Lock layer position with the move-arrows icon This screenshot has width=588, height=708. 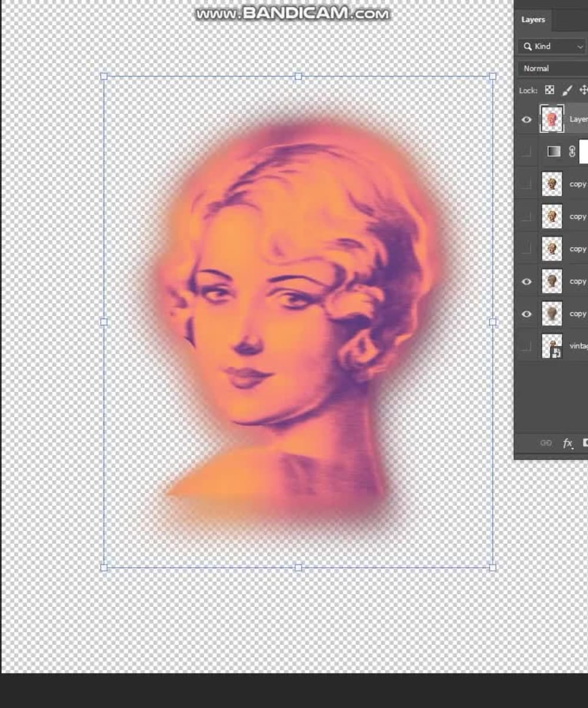583,90
